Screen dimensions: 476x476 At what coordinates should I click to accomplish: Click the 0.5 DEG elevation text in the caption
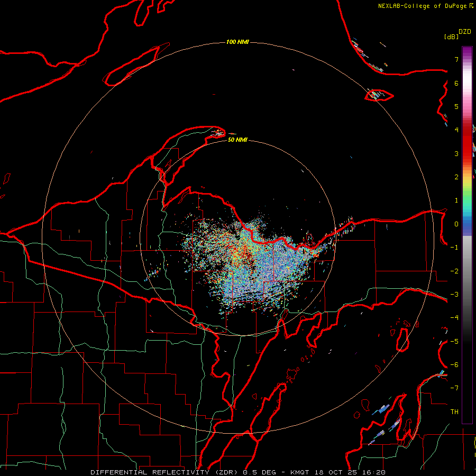(x=260, y=472)
